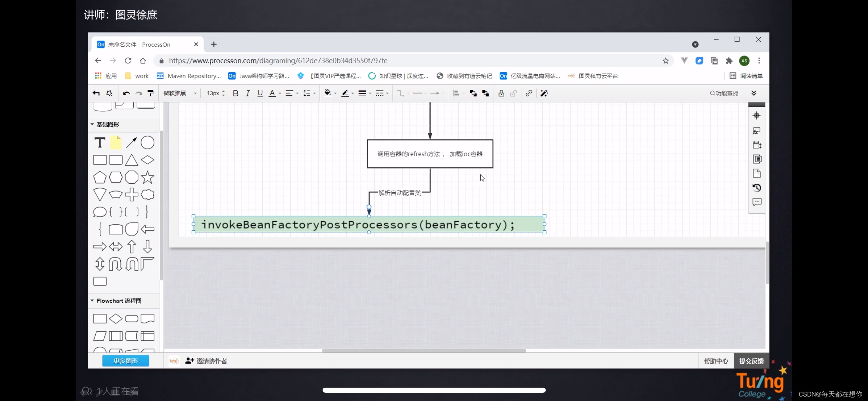Click 邀请协作者 invite collaborators

[x=206, y=361]
